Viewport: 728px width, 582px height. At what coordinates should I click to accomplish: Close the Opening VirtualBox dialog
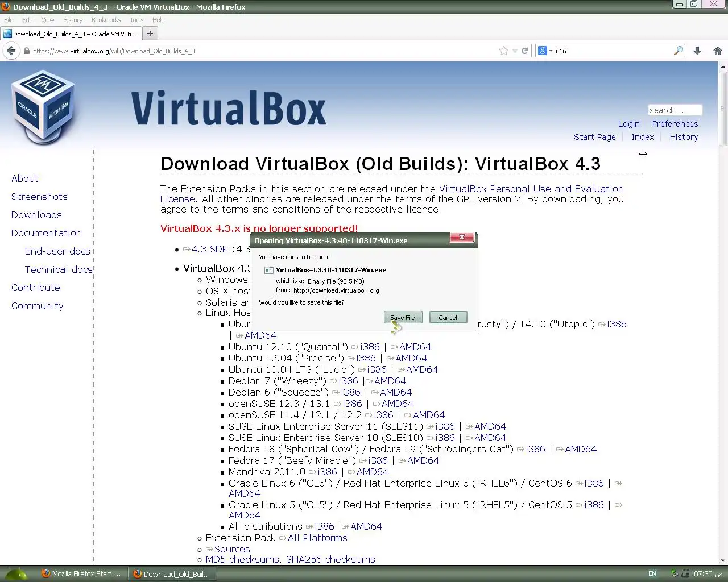click(462, 237)
